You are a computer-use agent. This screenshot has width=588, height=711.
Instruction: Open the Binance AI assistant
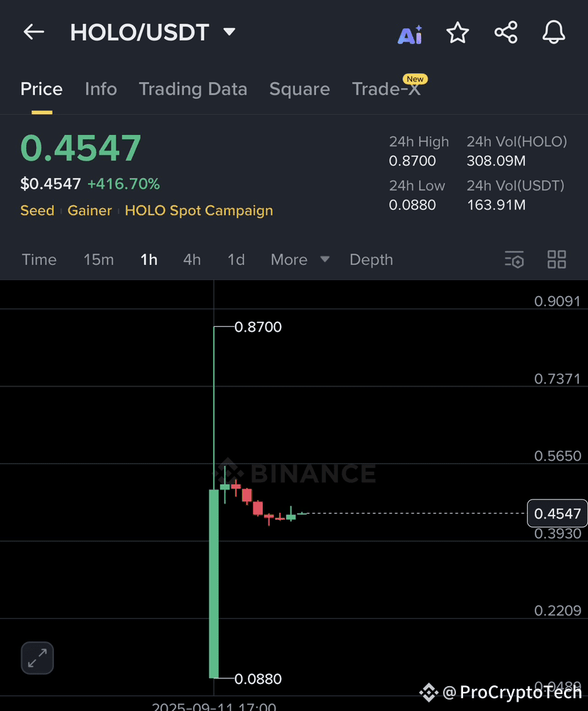coord(410,31)
